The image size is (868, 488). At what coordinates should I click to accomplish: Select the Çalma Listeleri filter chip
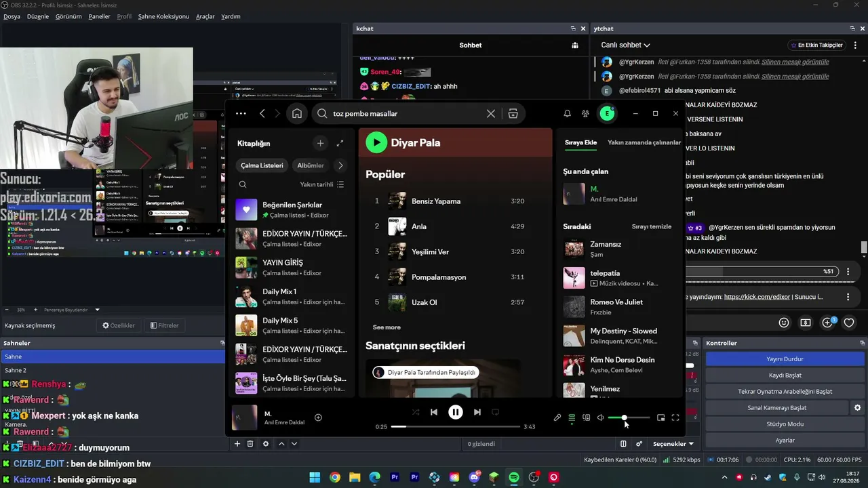pyautogui.click(x=262, y=165)
